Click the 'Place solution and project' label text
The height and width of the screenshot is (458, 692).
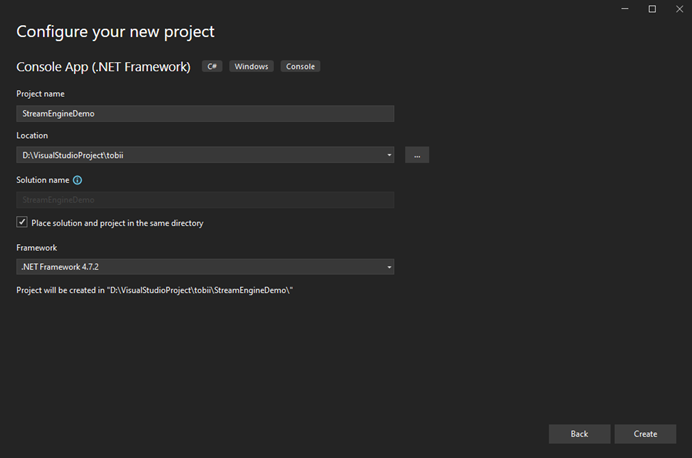117,223
